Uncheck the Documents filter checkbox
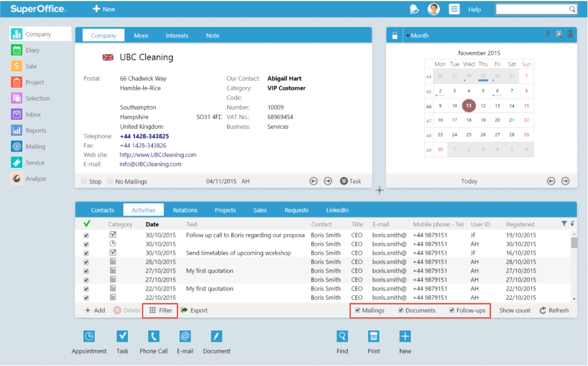This screenshot has width=588, height=366. click(x=401, y=310)
